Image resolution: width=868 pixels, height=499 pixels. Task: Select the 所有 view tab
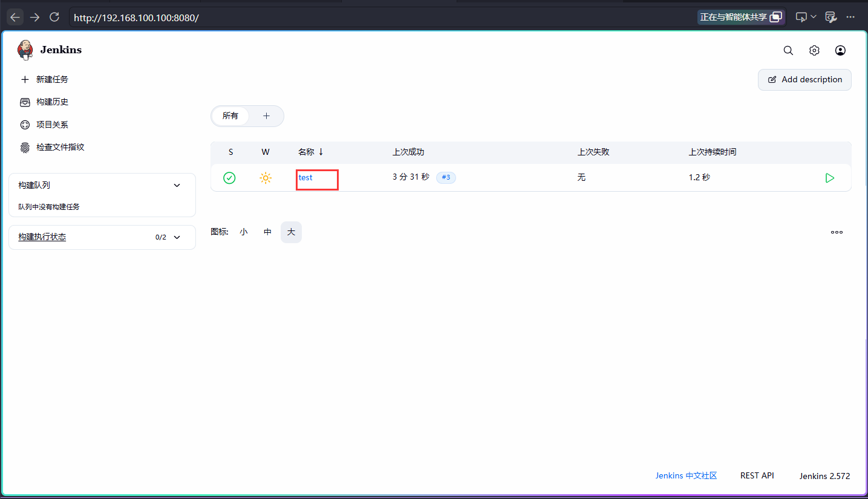(230, 116)
